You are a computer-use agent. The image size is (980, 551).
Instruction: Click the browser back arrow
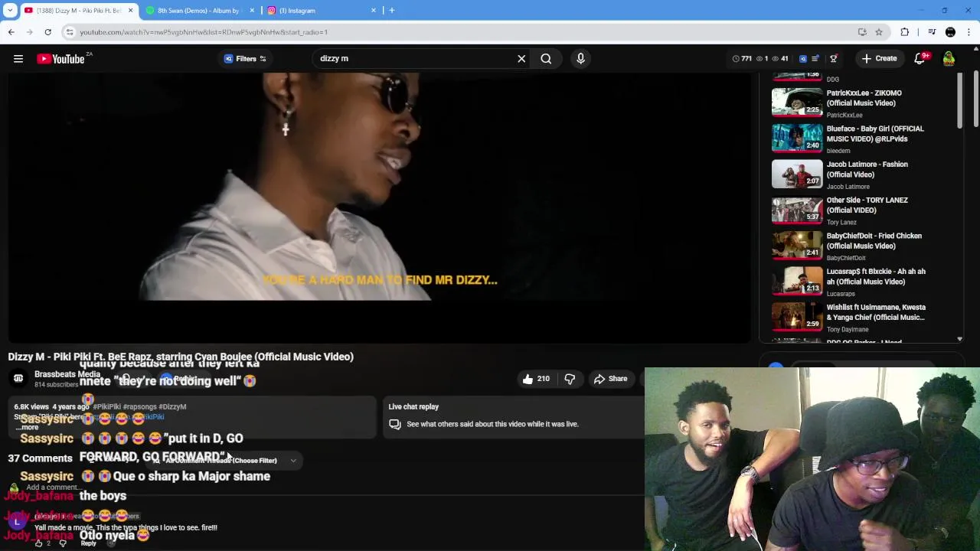[11, 32]
